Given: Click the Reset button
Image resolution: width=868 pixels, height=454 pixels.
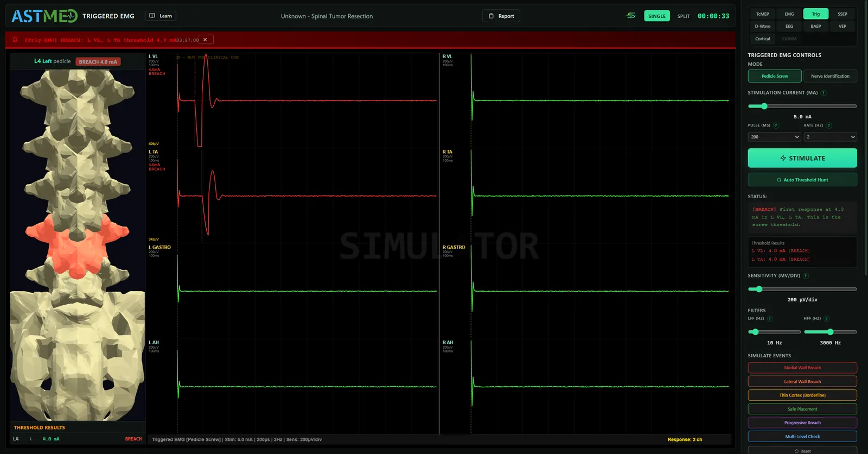Looking at the screenshot, I should point(802,451).
